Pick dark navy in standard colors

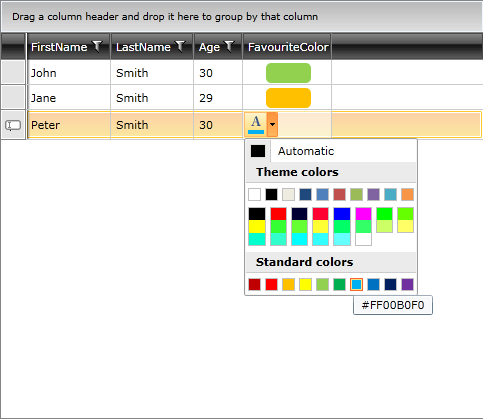pos(390,284)
